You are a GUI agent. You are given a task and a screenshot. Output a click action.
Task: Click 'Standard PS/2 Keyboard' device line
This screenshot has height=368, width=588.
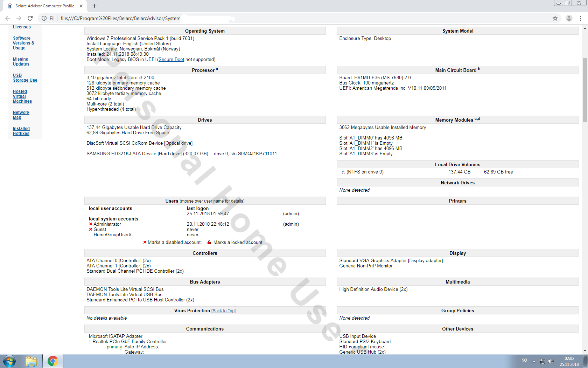pos(365,342)
